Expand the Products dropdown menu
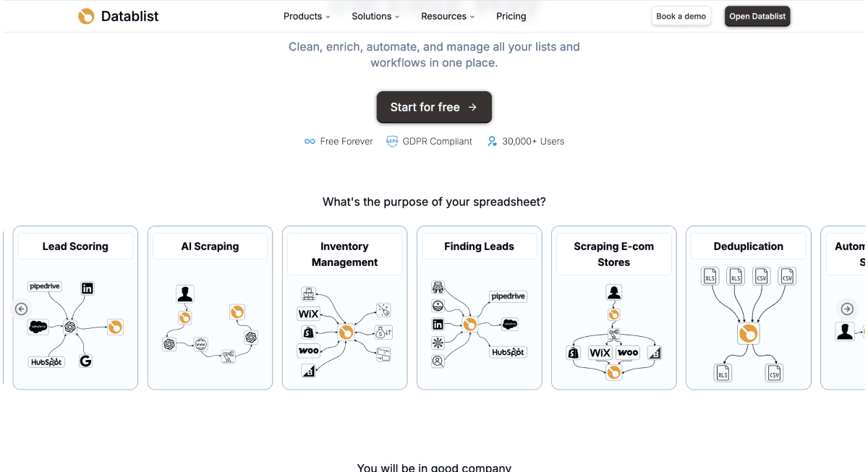Image resolution: width=868 pixels, height=472 pixels. (x=307, y=16)
